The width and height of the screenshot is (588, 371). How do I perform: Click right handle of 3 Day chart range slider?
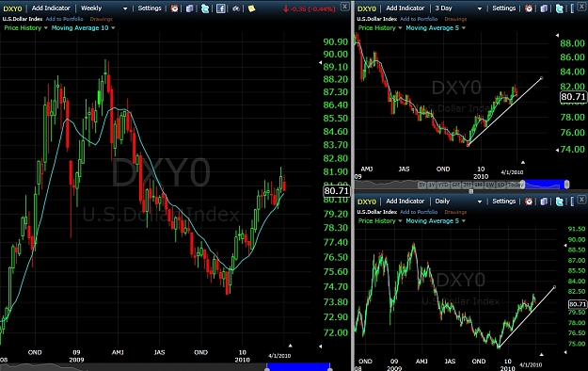[567, 185]
